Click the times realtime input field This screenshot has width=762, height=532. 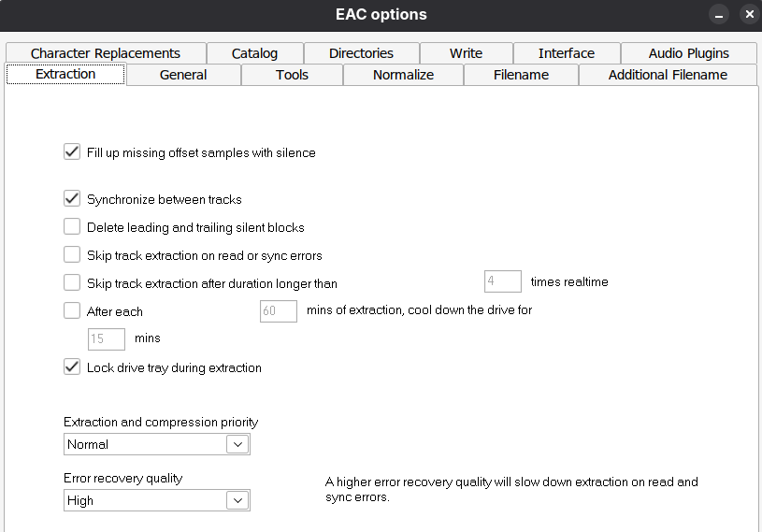click(x=502, y=281)
